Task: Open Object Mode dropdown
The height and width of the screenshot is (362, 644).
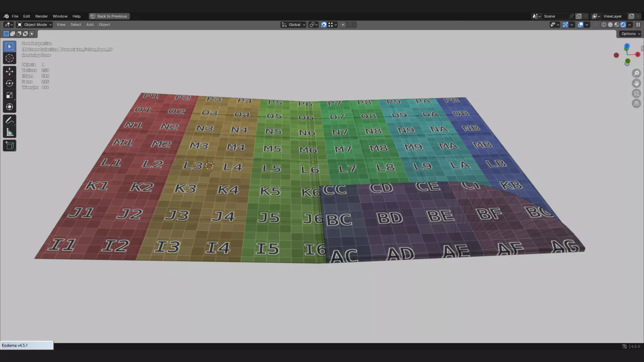Action: (x=35, y=25)
